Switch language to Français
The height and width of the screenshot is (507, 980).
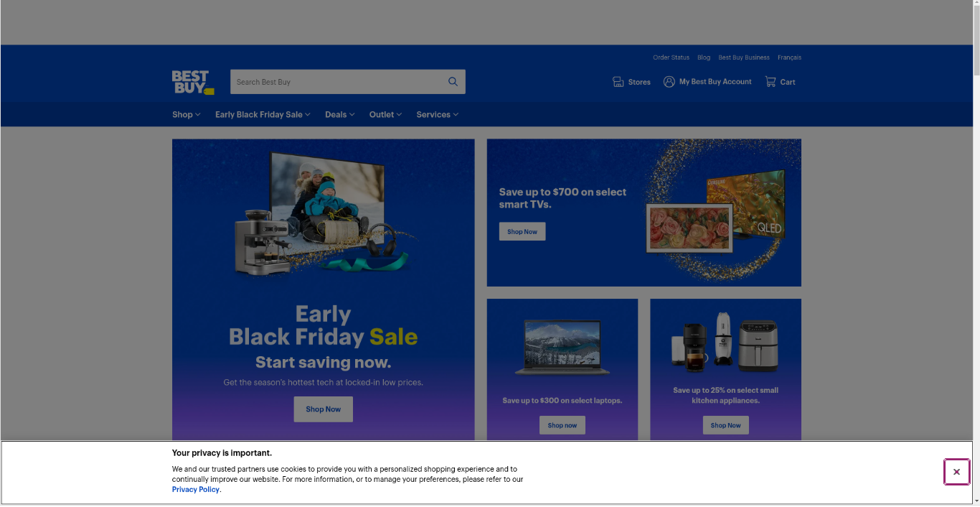tap(789, 57)
